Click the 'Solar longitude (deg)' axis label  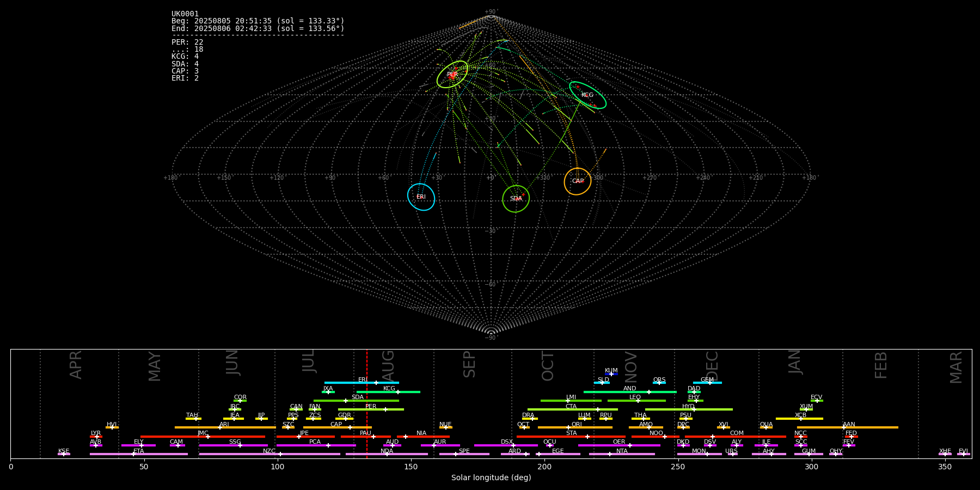(491, 478)
